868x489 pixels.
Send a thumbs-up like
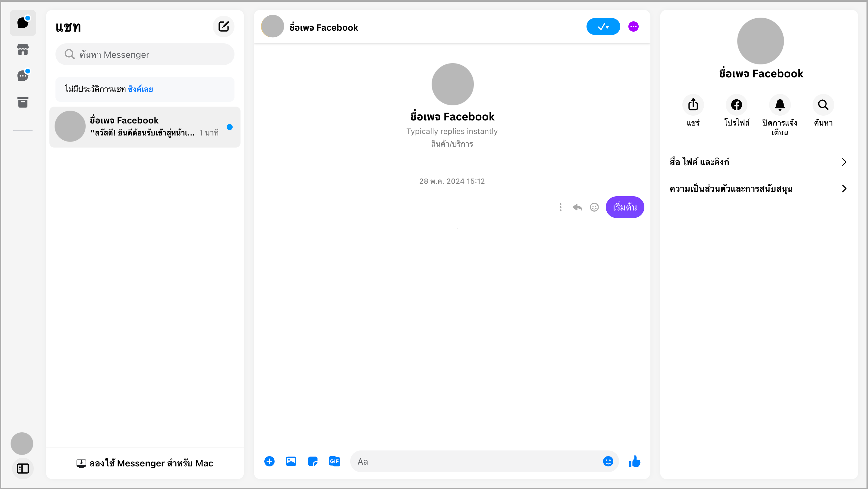coord(634,461)
